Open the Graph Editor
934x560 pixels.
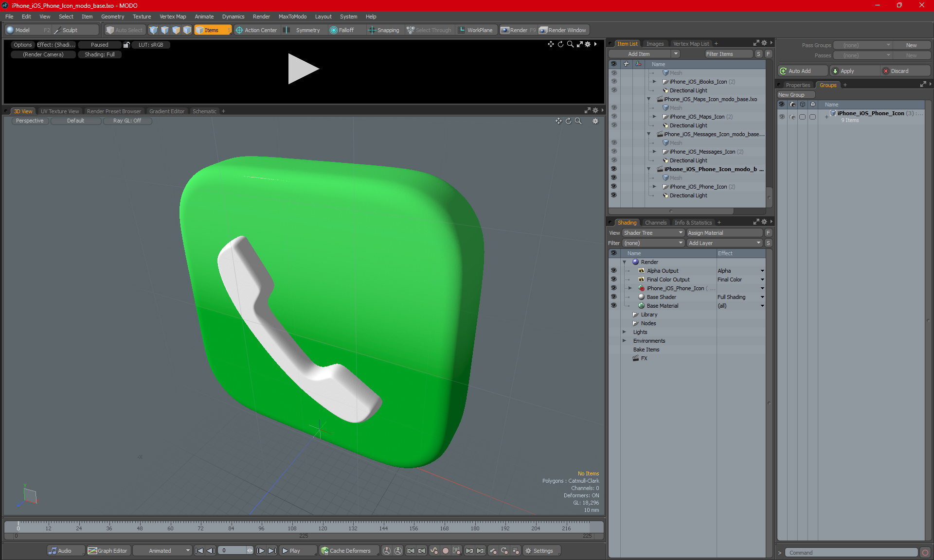pyautogui.click(x=108, y=551)
